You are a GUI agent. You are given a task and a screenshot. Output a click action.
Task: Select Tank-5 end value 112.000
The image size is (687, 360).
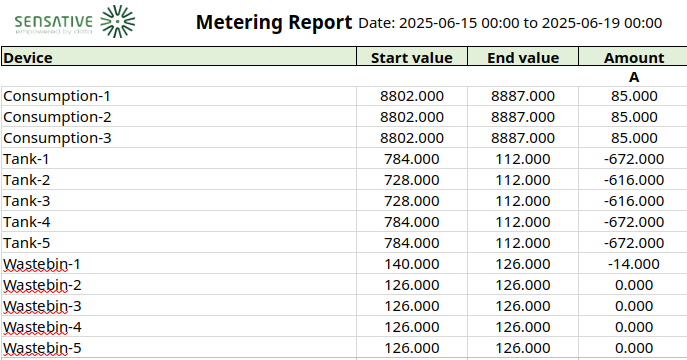(523, 243)
